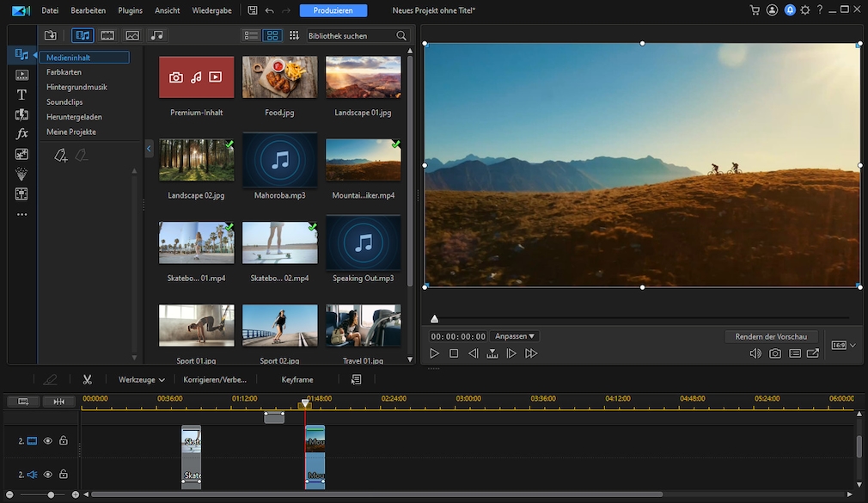Open the library search magnifier icon
The image size is (868, 503).
click(x=400, y=35)
